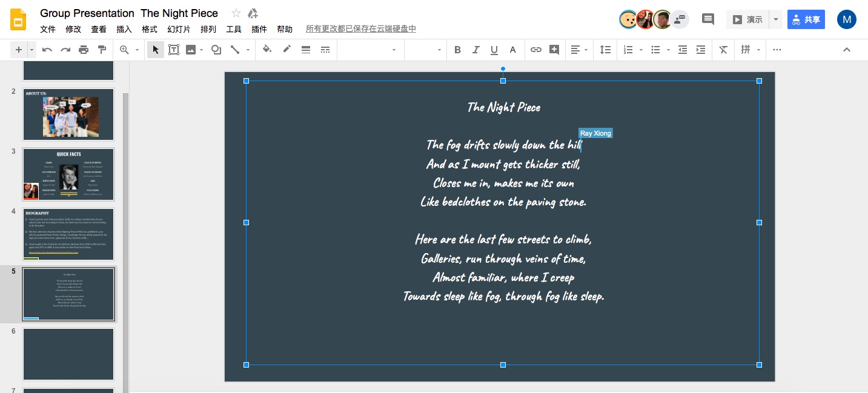Open the fill color bucket
The height and width of the screenshot is (393, 868).
[267, 50]
